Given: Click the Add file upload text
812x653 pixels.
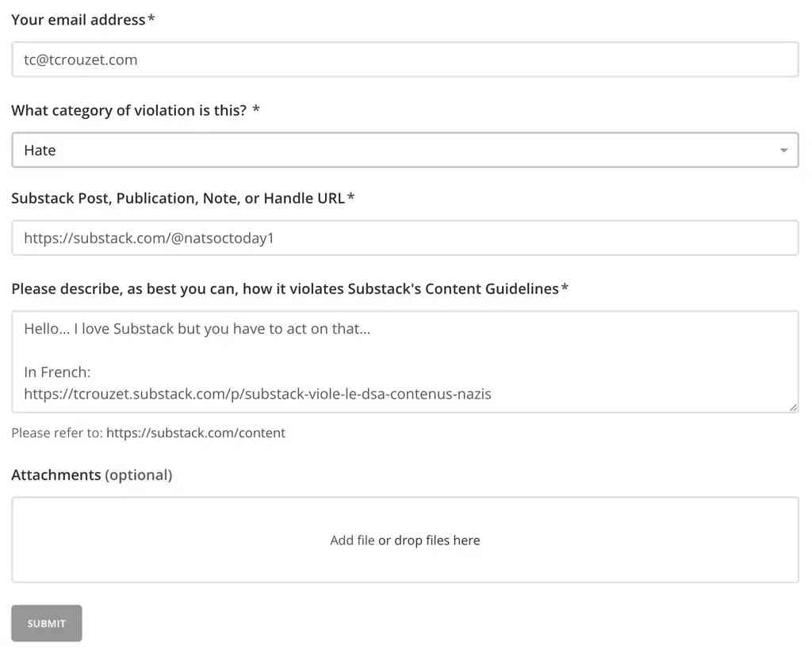Looking at the screenshot, I should 352,540.
